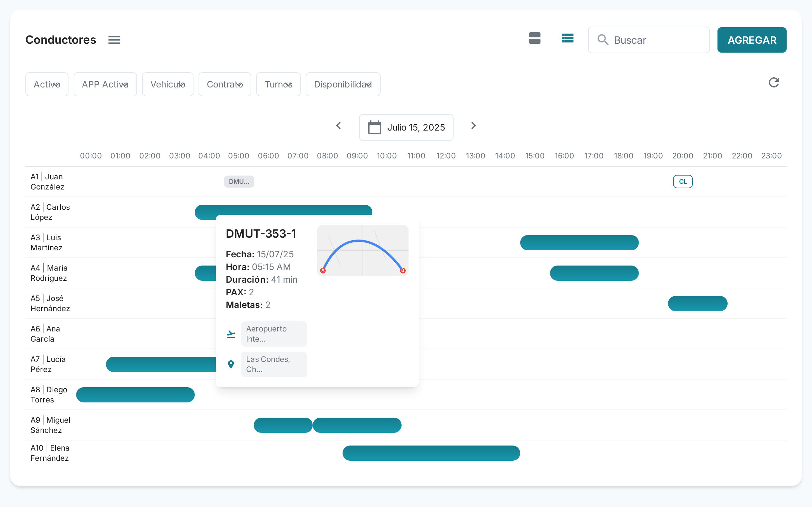Click the refresh icon
The image size is (812, 507).
[773, 82]
